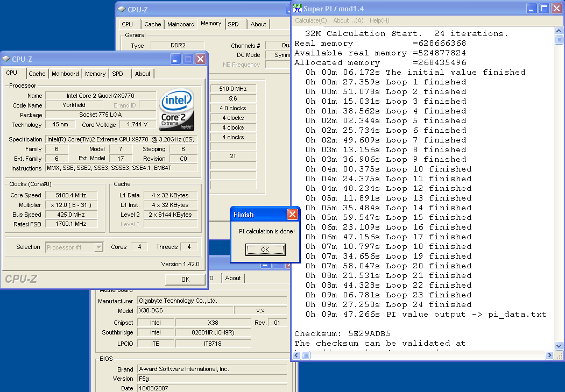Click the memory frequency value '510.0 MHz'
The height and width of the screenshot is (392, 565).
point(233,89)
